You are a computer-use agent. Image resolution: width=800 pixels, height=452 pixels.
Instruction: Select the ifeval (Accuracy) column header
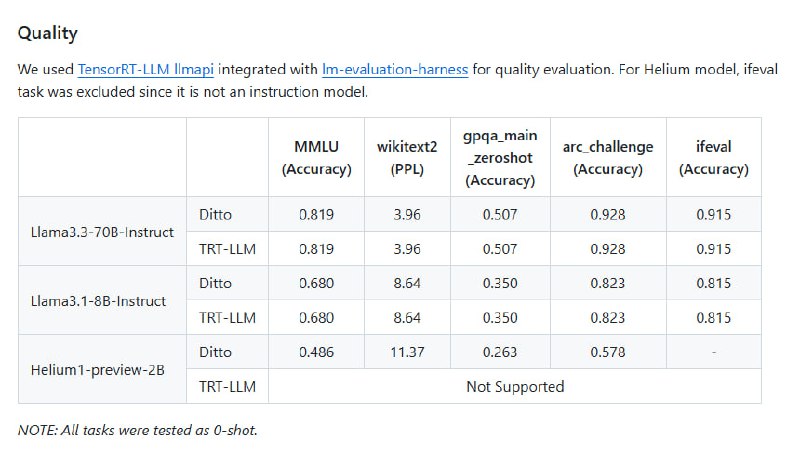pyautogui.click(x=713, y=157)
